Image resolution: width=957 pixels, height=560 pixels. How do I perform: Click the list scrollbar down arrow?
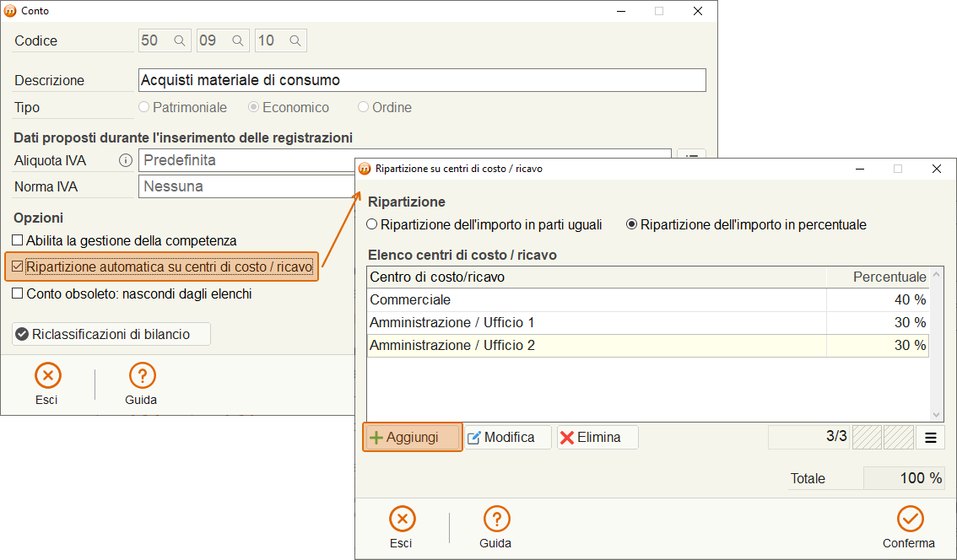tap(937, 415)
